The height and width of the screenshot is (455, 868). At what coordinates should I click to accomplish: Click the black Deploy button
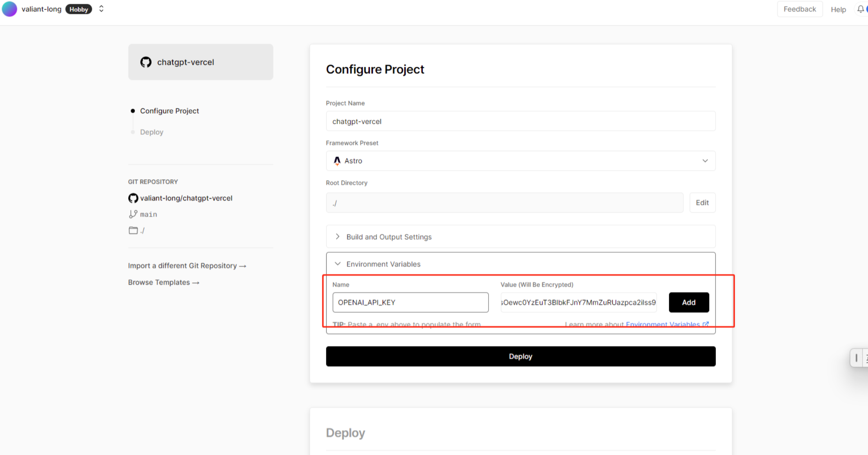pos(520,356)
